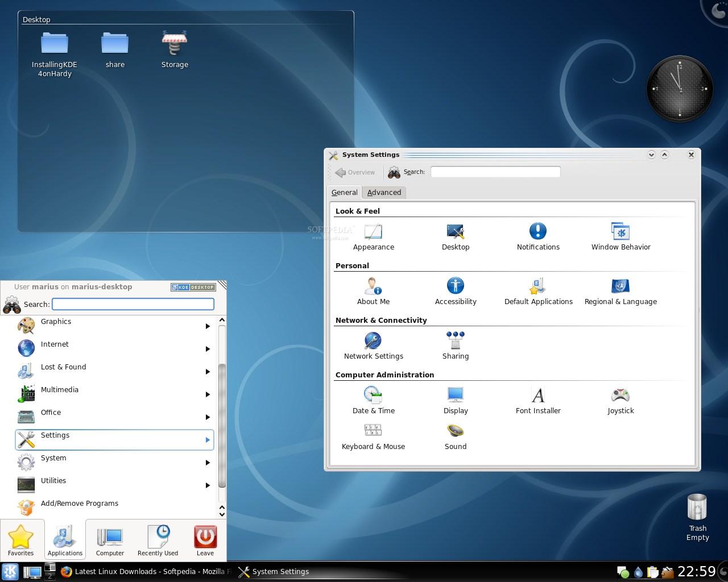Open Network Settings module
The height and width of the screenshot is (582, 728).
pyautogui.click(x=373, y=344)
